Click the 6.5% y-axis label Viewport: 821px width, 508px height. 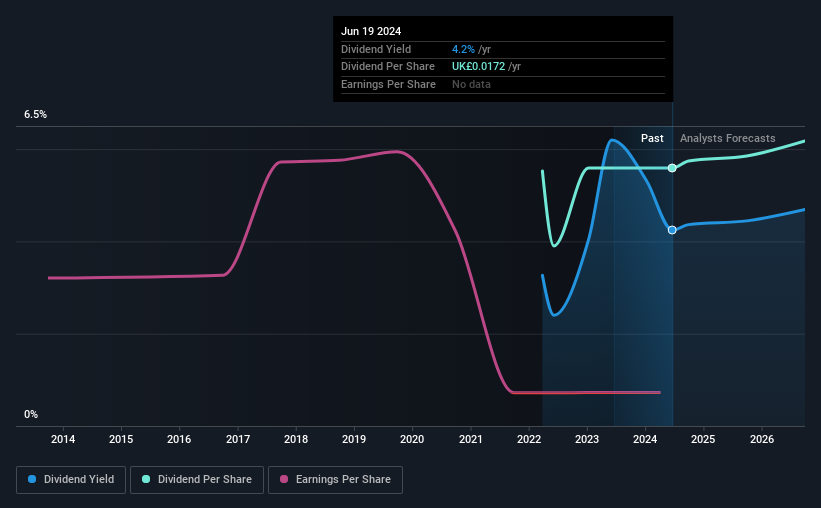click(x=36, y=114)
